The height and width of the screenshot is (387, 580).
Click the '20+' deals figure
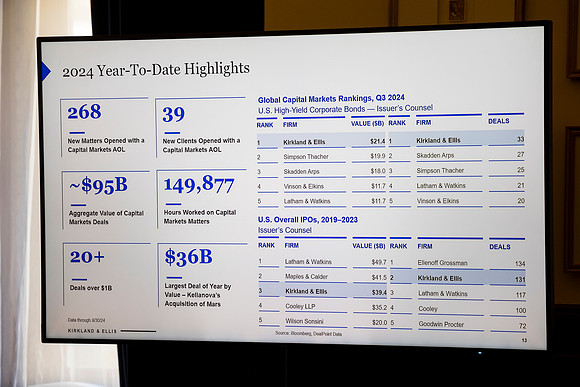[87, 257]
